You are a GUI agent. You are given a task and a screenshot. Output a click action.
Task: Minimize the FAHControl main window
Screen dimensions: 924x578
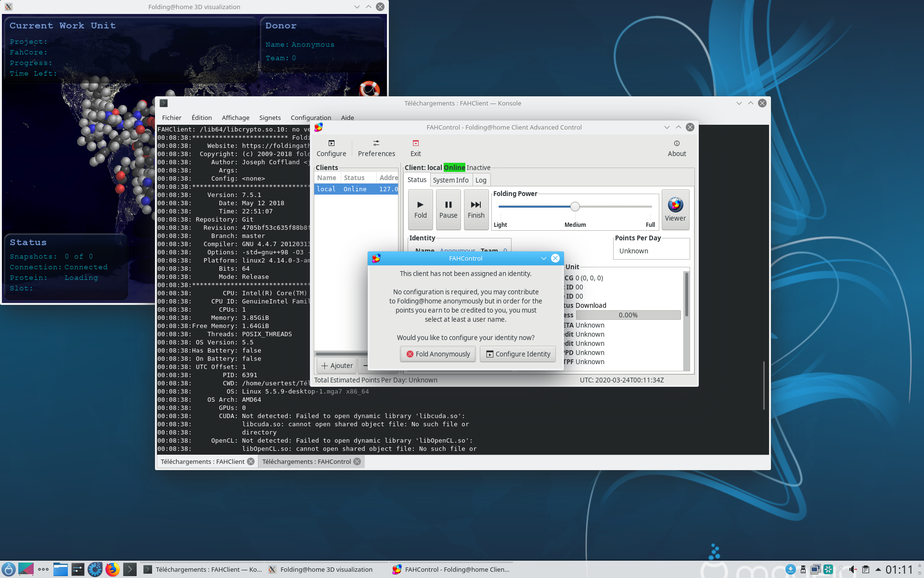pos(667,127)
